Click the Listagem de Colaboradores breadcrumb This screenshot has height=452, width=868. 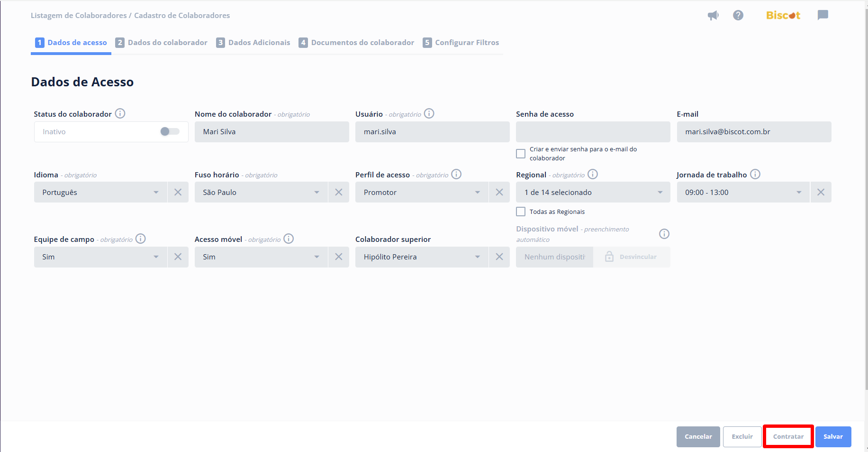[79, 16]
